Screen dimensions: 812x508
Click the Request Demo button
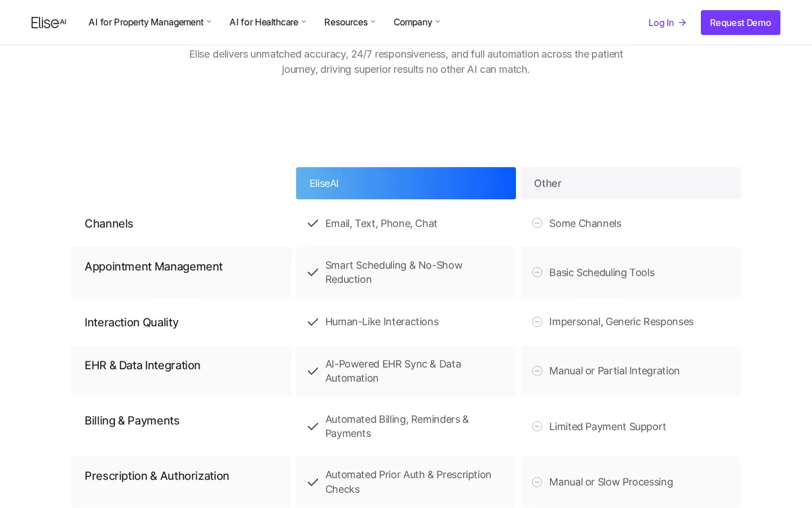[740, 23]
